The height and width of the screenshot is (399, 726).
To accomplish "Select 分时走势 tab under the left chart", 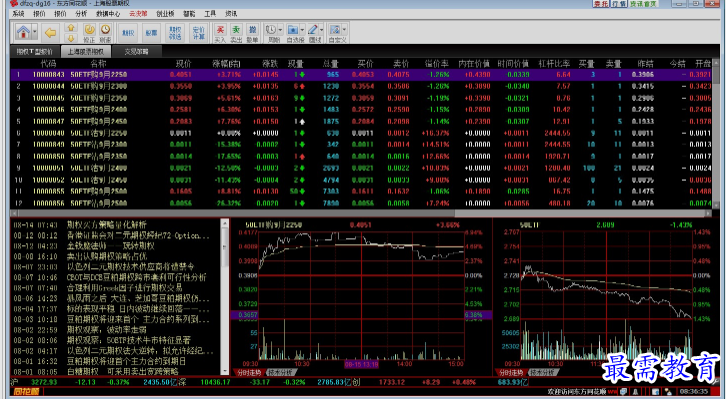I will [x=249, y=372].
